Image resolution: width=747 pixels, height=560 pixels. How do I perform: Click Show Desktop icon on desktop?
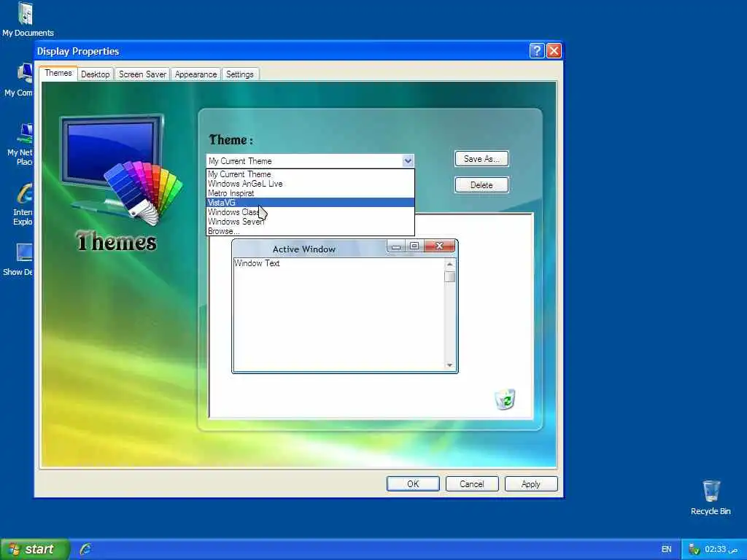19,259
